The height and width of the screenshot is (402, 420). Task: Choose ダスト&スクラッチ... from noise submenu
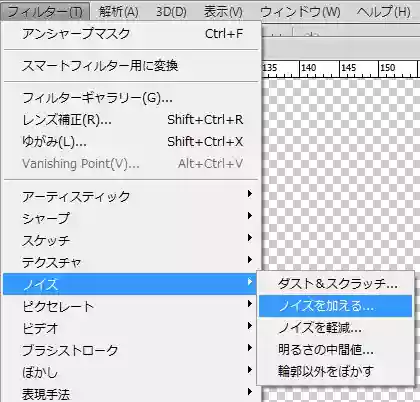[x=336, y=284]
